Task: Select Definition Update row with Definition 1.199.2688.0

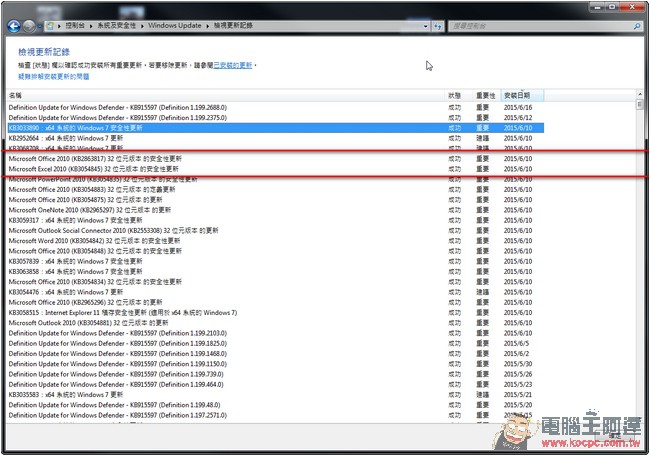Action: point(276,107)
